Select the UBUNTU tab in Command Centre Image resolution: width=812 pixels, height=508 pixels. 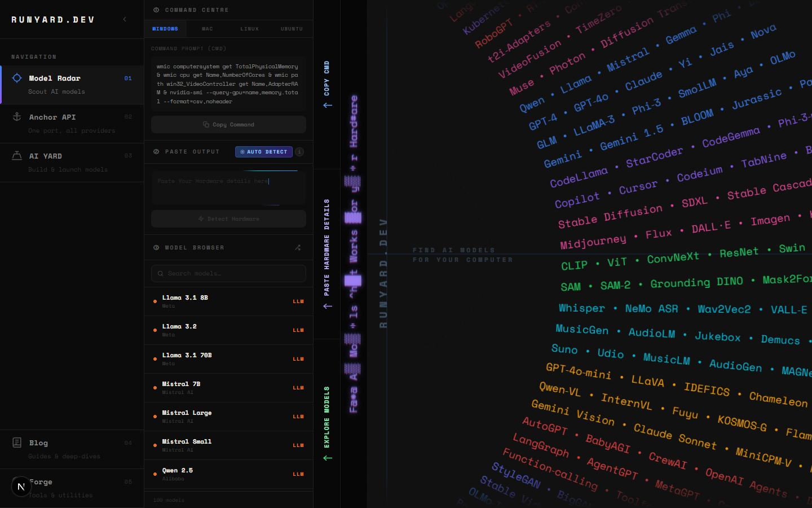tap(292, 29)
